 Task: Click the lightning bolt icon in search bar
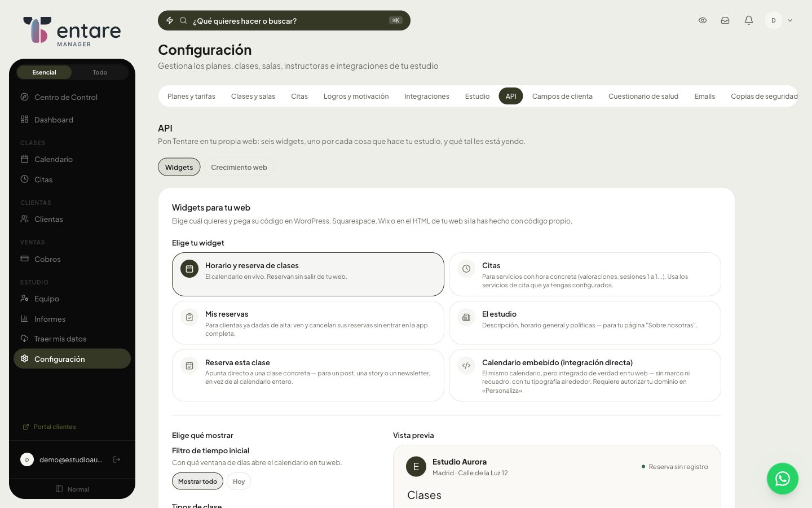[x=170, y=20]
